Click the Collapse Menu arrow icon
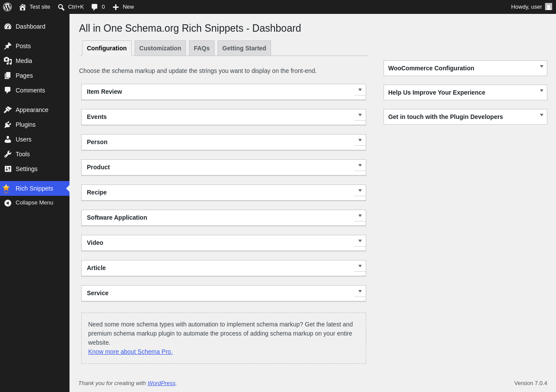Image resolution: width=556 pixels, height=392 pixels. [8, 203]
